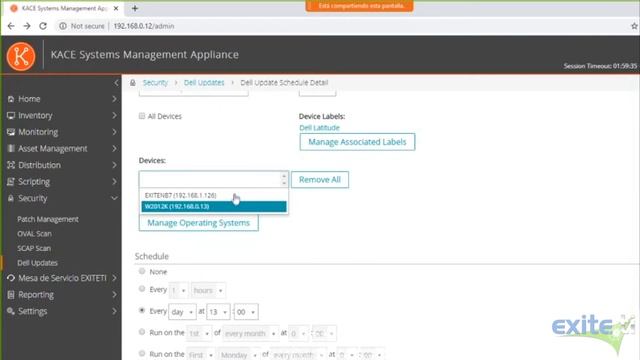This screenshot has height=360, width=640.
Task: Click the Home icon in the sidebar
Action: (11, 99)
